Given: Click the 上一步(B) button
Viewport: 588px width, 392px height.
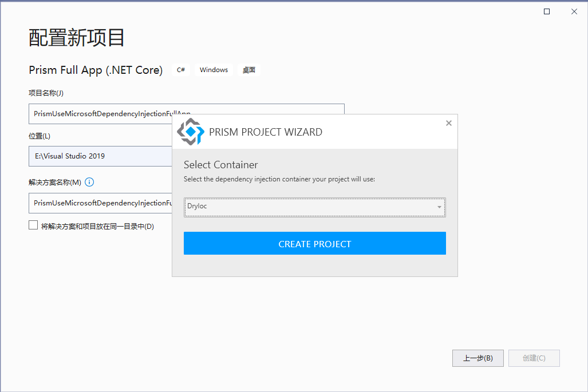Looking at the screenshot, I should pyautogui.click(x=477, y=358).
